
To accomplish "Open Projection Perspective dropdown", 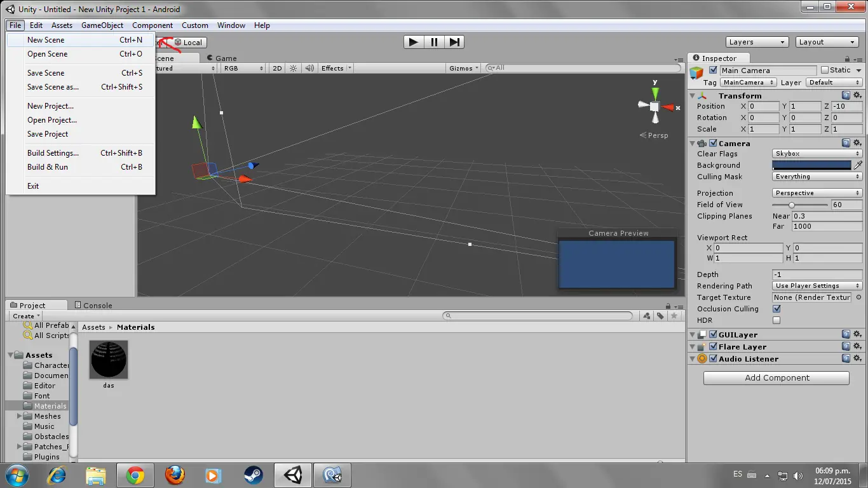I will 817,193.
